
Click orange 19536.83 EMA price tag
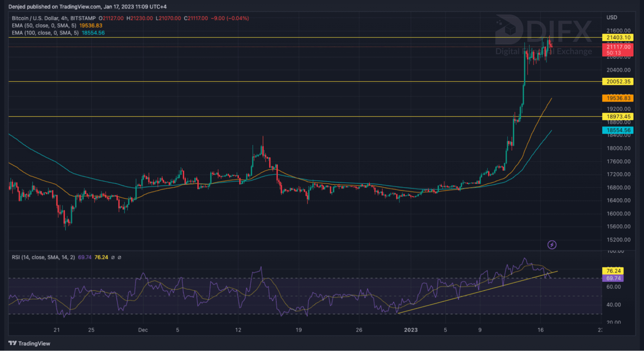click(618, 98)
